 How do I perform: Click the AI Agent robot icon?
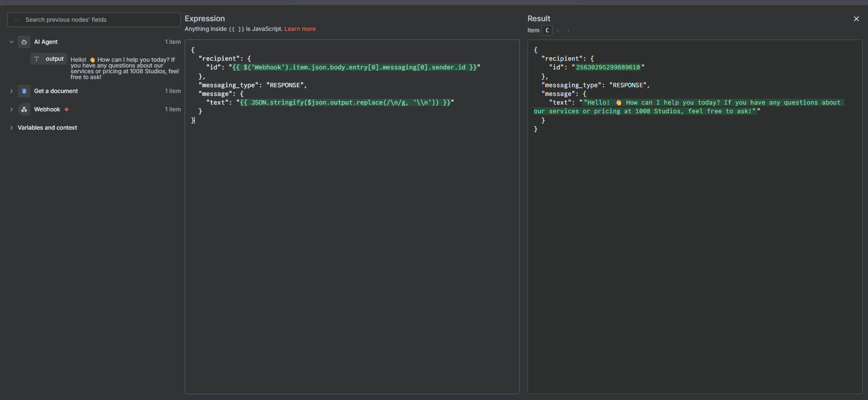24,42
